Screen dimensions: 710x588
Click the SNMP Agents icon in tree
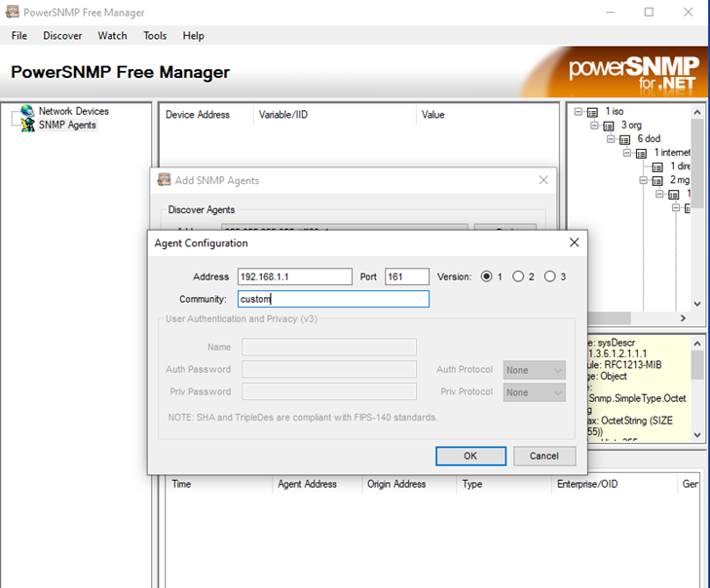28,125
